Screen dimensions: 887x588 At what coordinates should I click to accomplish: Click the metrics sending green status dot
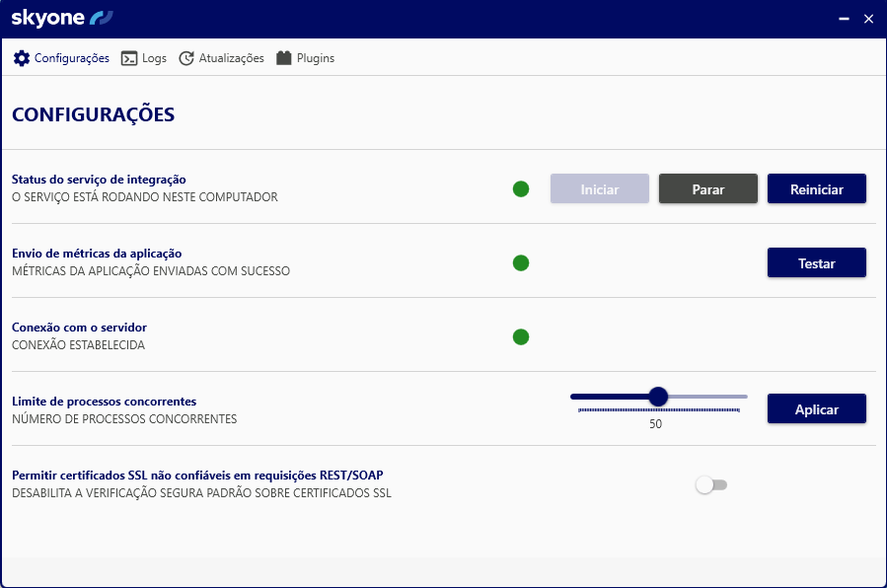pos(521,262)
